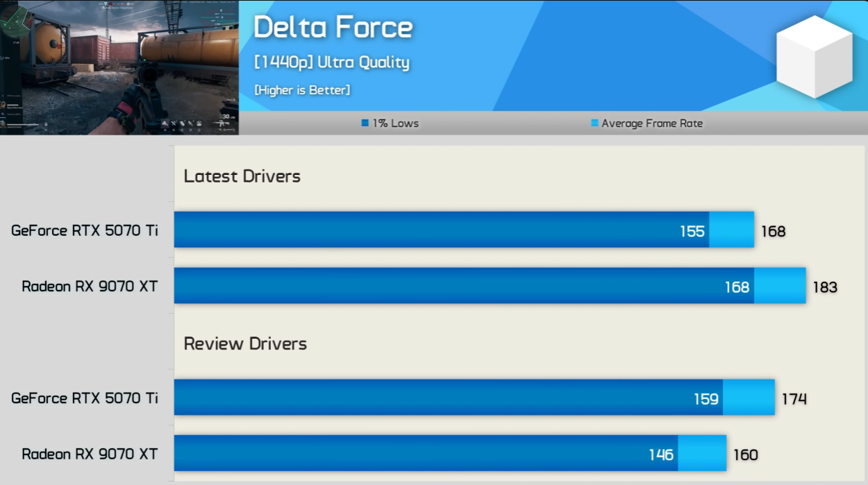Click the light blue bar segment of the review-driver Radeon RX 9070 XT
868x485 pixels.
pyautogui.click(x=703, y=454)
